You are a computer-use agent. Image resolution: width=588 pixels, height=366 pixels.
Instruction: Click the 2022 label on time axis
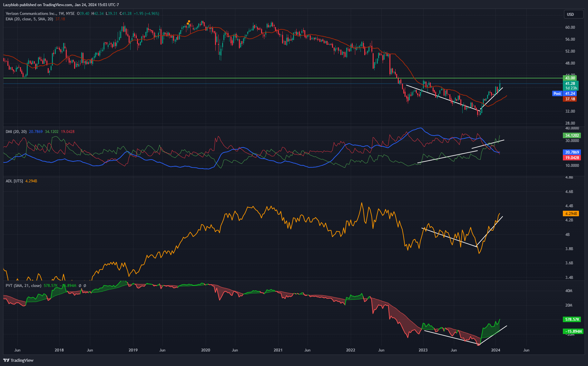(351, 350)
